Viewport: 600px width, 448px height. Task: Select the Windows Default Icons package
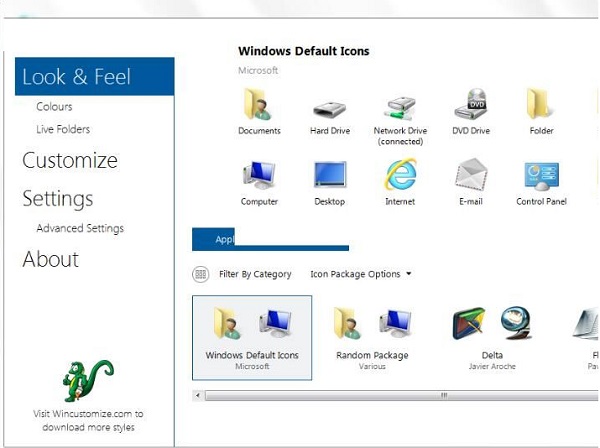pos(252,337)
